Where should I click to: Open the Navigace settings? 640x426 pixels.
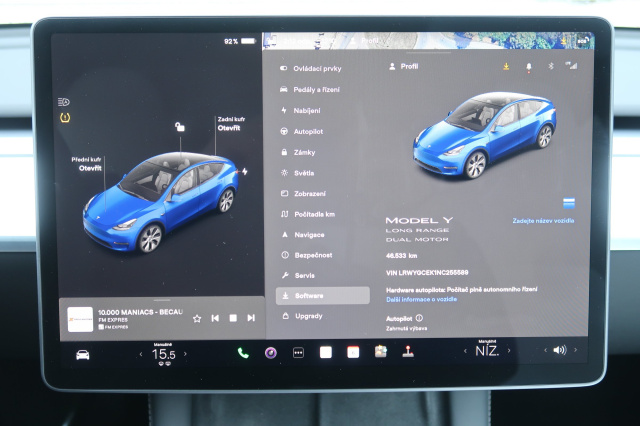[302, 235]
